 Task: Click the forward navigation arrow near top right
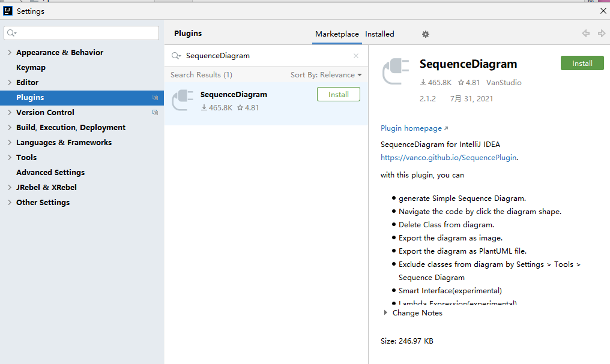click(x=600, y=34)
